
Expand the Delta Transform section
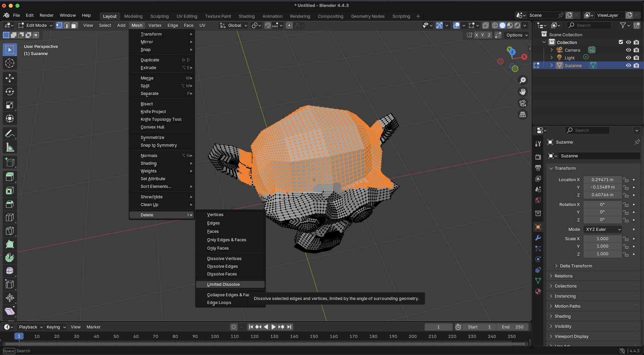click(576, 266)
